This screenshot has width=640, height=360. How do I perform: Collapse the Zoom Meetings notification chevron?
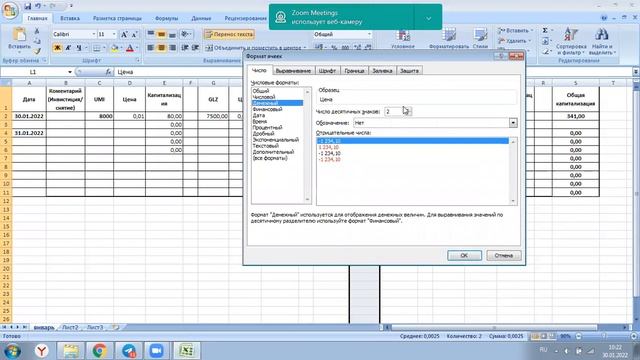(x=428, y=18)
